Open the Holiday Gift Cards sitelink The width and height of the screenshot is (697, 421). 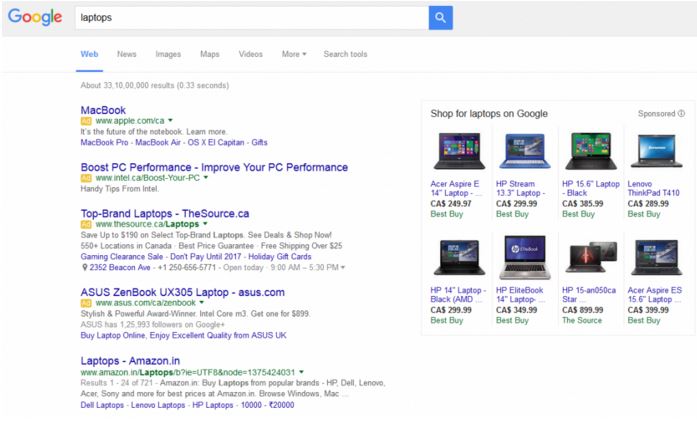[280, 257]
